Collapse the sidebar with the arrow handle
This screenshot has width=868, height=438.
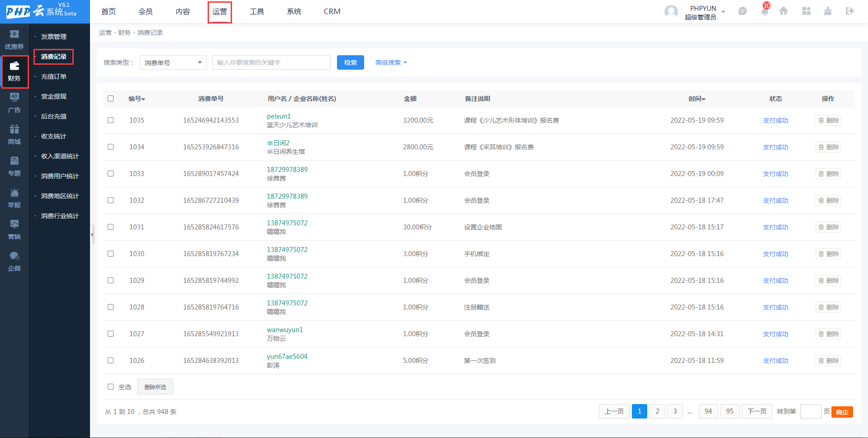click(92, 234)
